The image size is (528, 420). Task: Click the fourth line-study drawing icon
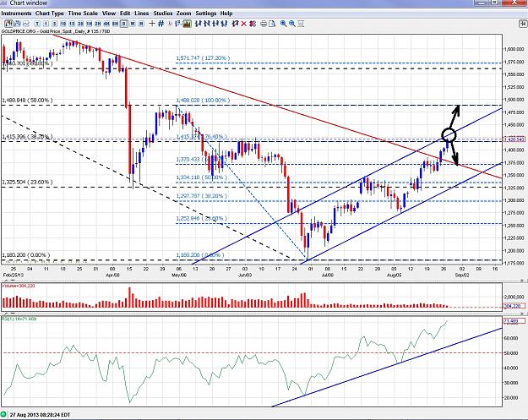[224, 24]
